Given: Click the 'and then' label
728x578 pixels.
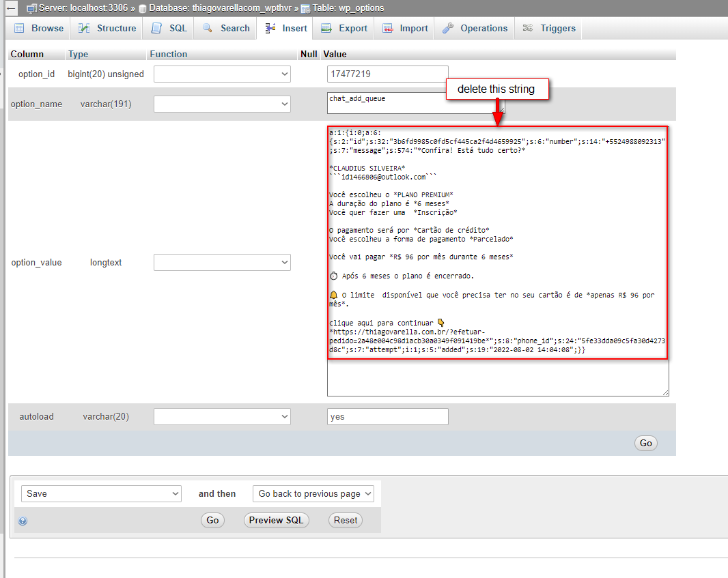Looking at the screenshot, I should [x=216, y=493].
